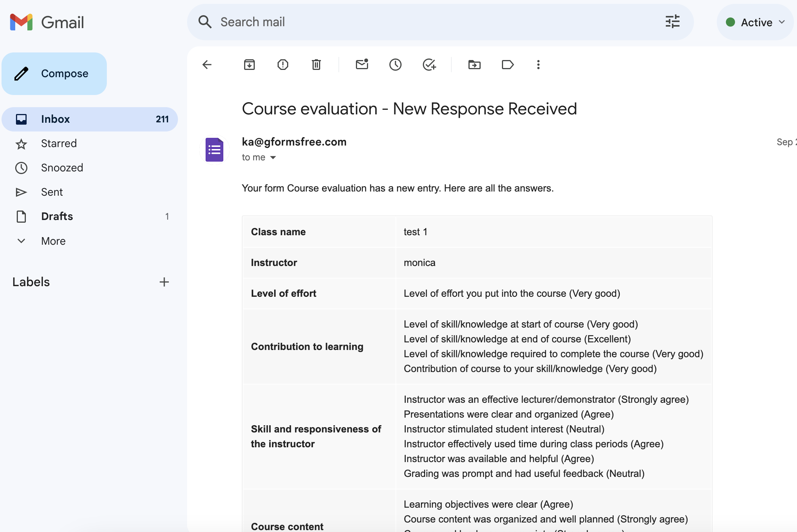Delete the current email

coord(316,65)
